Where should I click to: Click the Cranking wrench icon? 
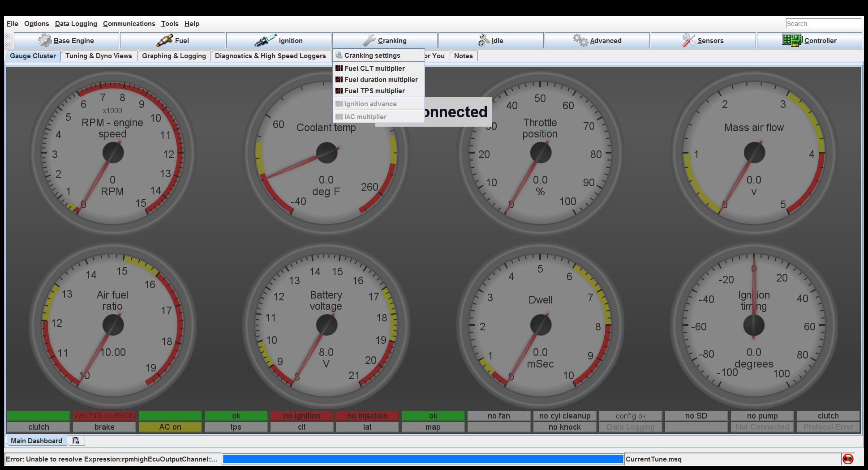[369, 40]
